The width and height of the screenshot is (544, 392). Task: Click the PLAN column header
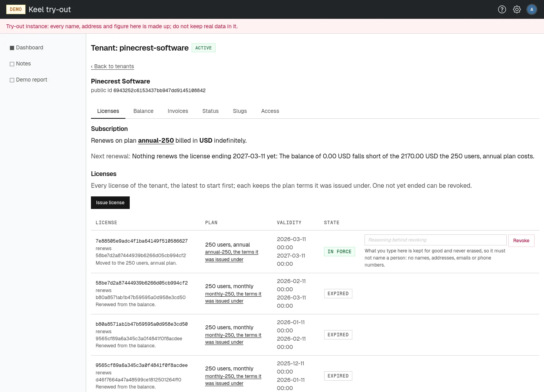(211, 223)
